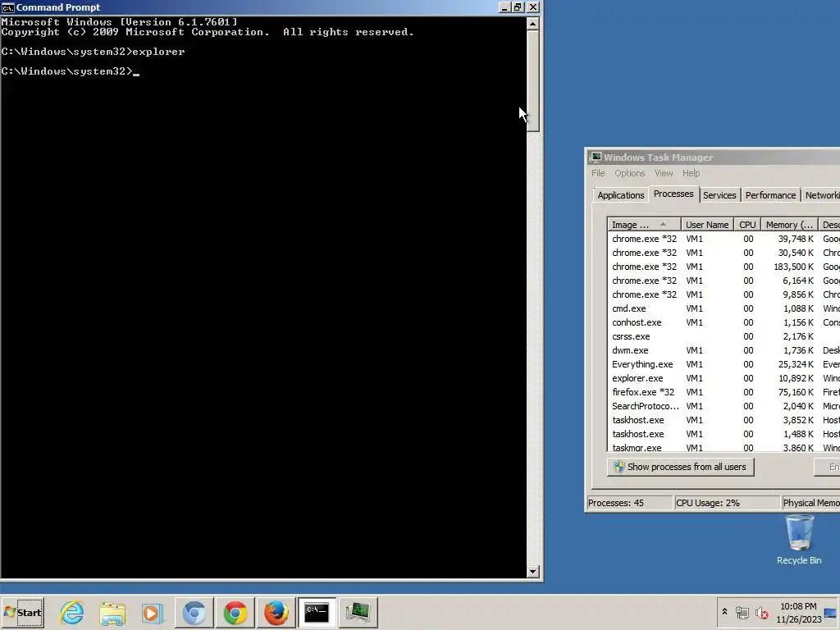Select the csrss.exe process
This screenshot has width=840, height=630.
724,336
